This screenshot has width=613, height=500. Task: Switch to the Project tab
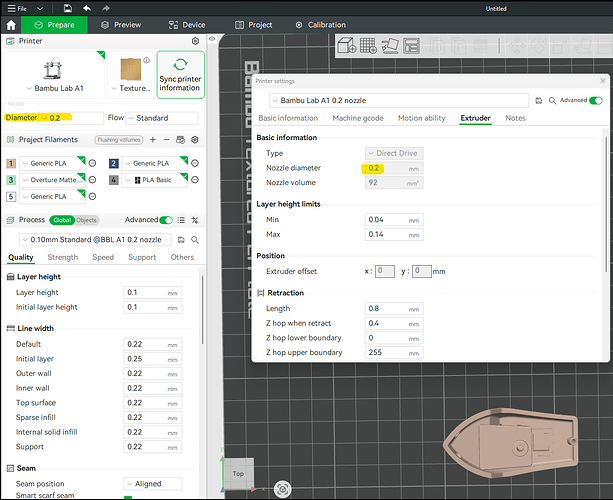(x=253, y=25)
